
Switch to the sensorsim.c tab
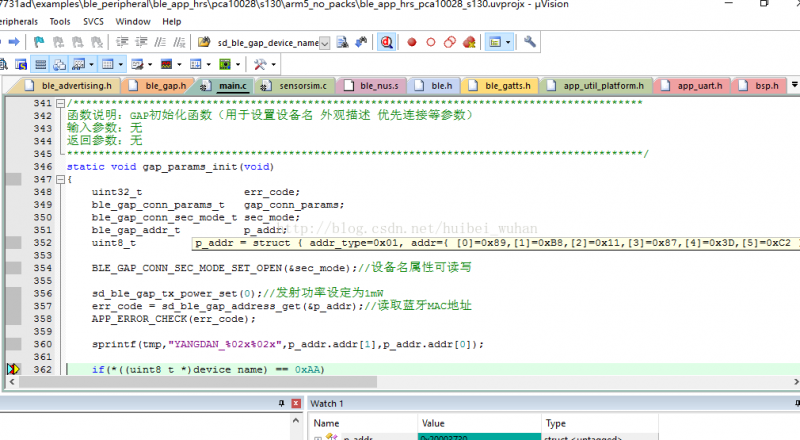(x=300, y=86)
